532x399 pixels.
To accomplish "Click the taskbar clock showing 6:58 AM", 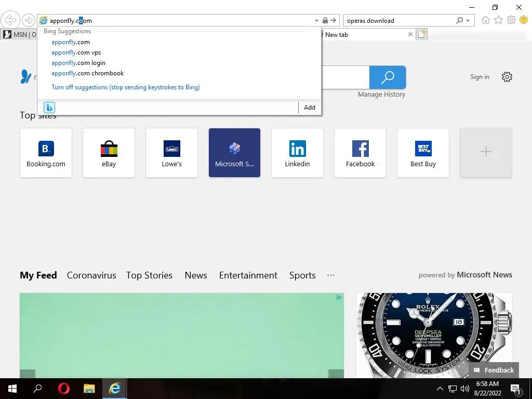I will pos(487,389).
